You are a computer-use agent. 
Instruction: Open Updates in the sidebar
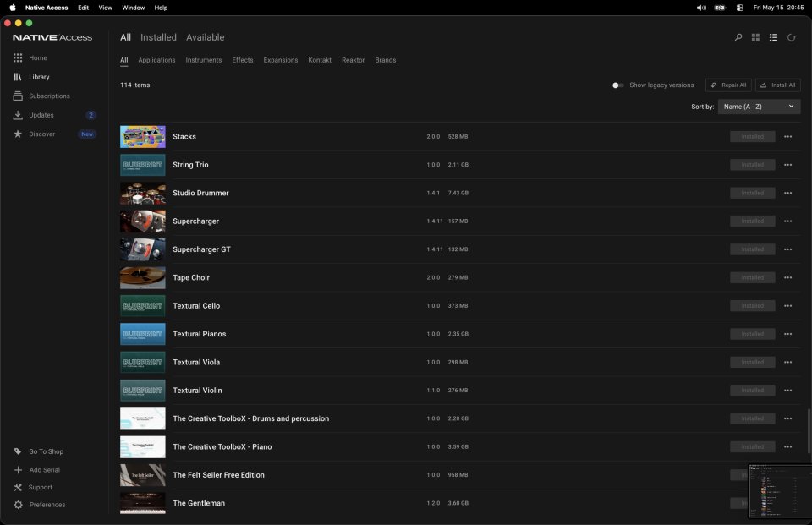41,115
